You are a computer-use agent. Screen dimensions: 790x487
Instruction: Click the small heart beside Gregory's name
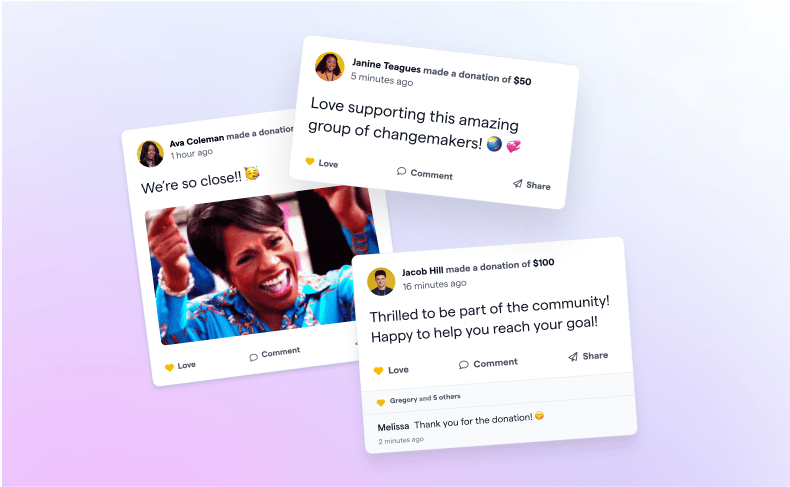tap(381, 402)
